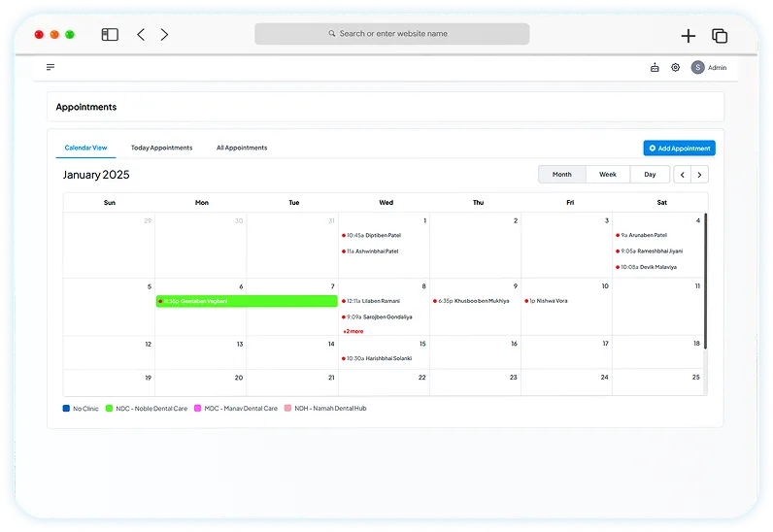Select day number 2 in the calendar
Screen dimensions: 773x532
click(x=516, y=221)
